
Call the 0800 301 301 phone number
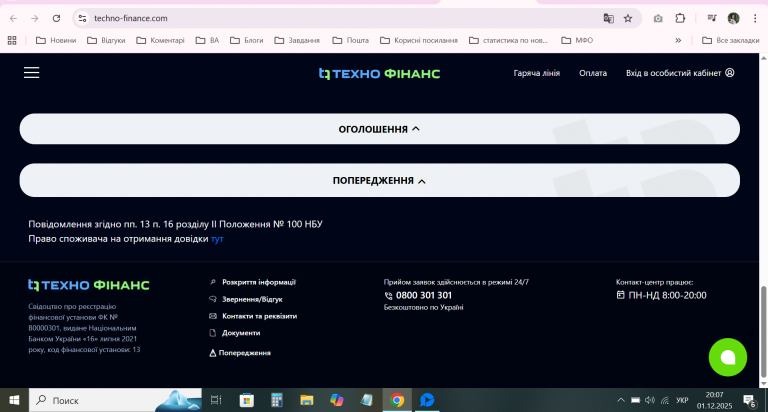pos(424,295)
